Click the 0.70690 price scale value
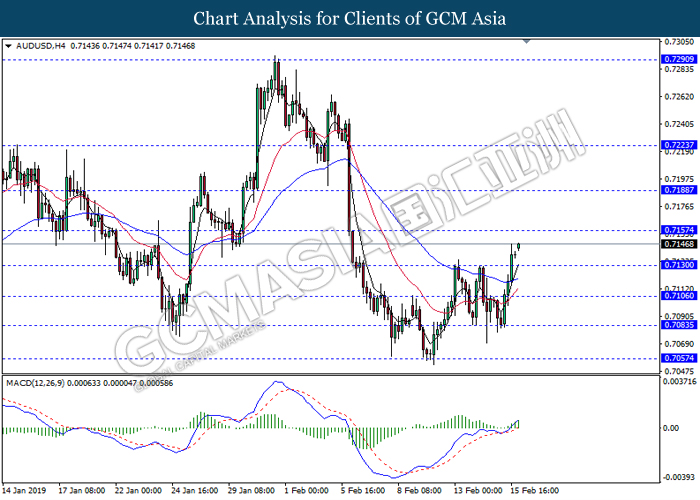700x500 pixels. [679, 344]
